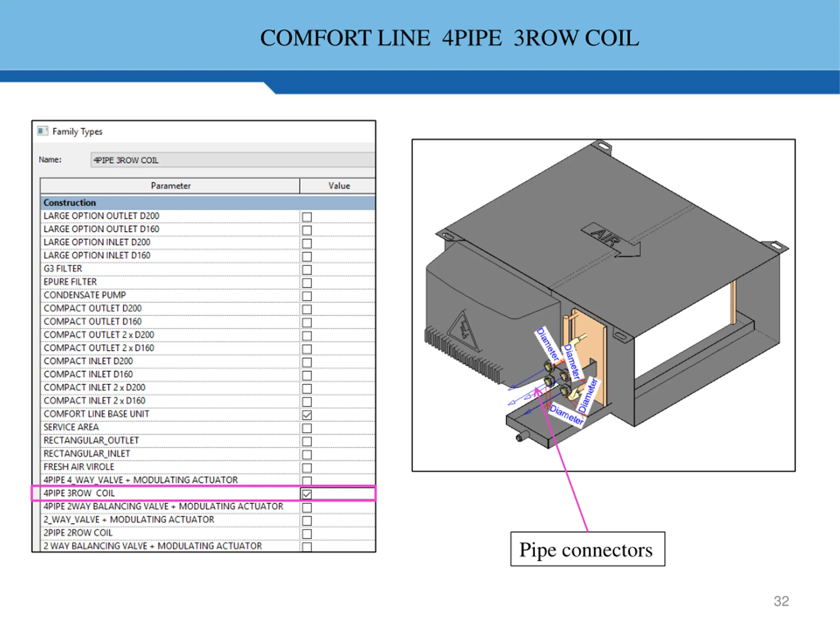Select the RECTANGULAR_OUTLET parameter row
840x630 pixels.
[x=91, y=440]
